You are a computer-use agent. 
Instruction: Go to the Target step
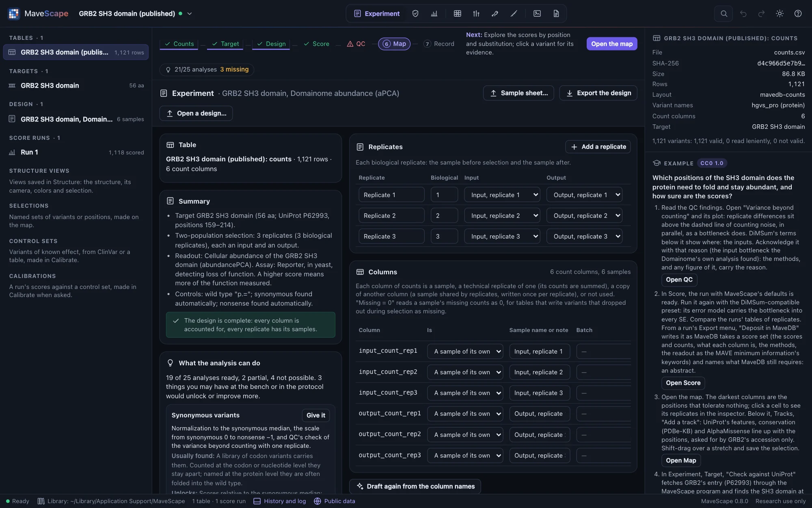point(225,43)
